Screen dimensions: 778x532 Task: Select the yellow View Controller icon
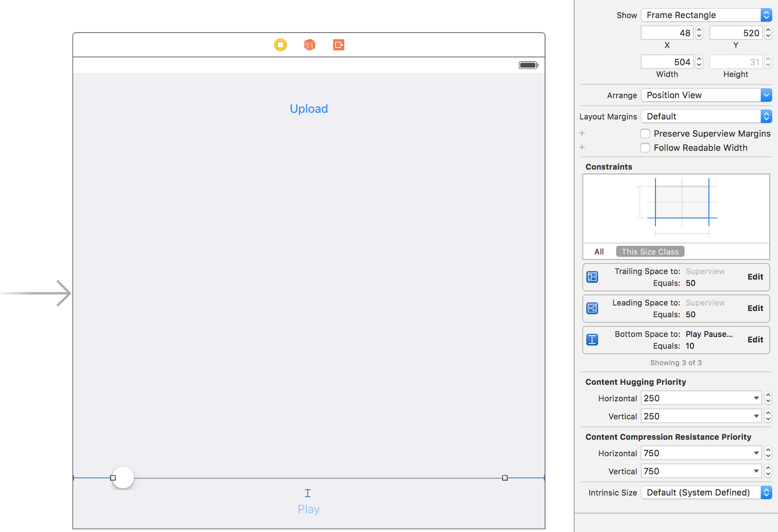(281, 45)
